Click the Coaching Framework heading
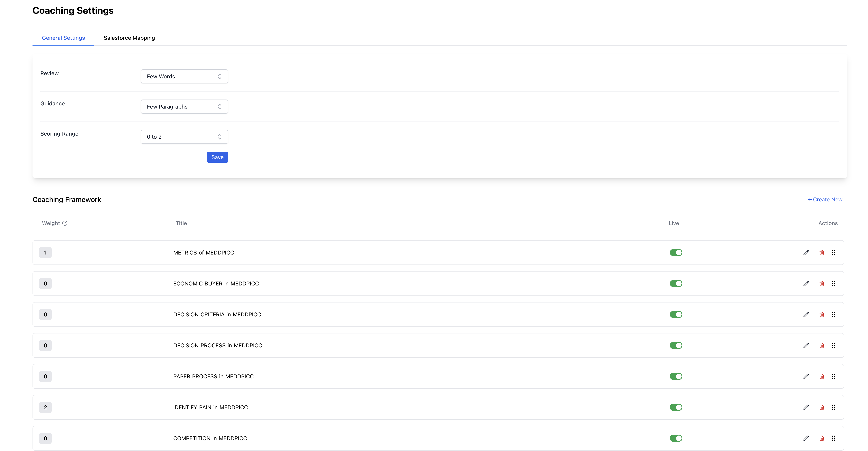This screenshot has width=868, height=451. pos(67,200)
